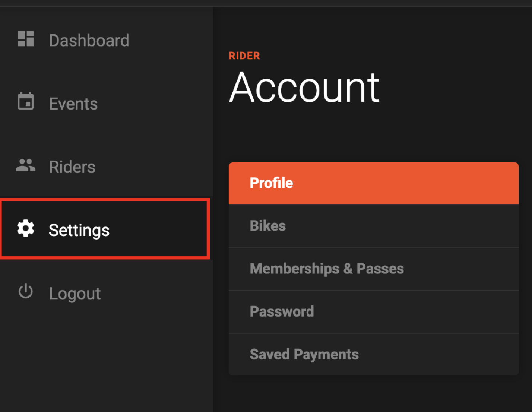Click blank area beneath Saved Payments list
This screenshot has height=412, width=532.
pos(373,395)
